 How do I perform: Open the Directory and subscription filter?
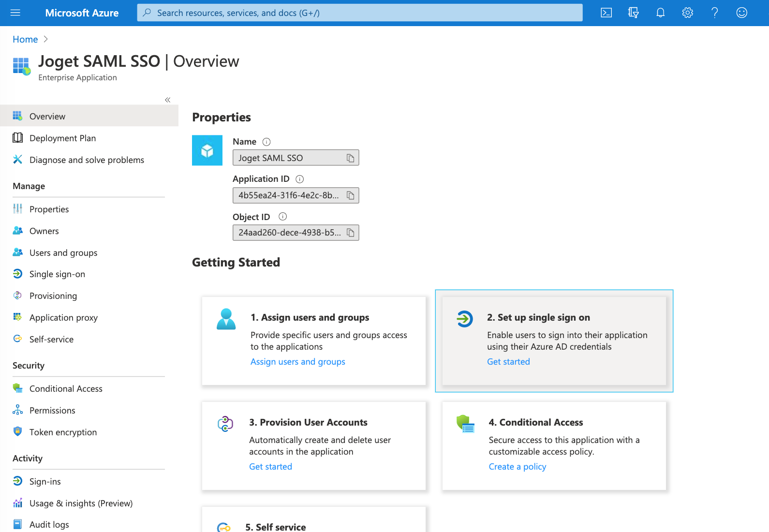coord(633,13)
